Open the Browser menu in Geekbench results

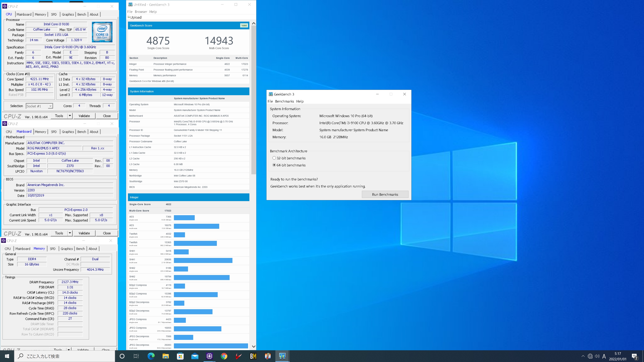[x=141, y=12]
